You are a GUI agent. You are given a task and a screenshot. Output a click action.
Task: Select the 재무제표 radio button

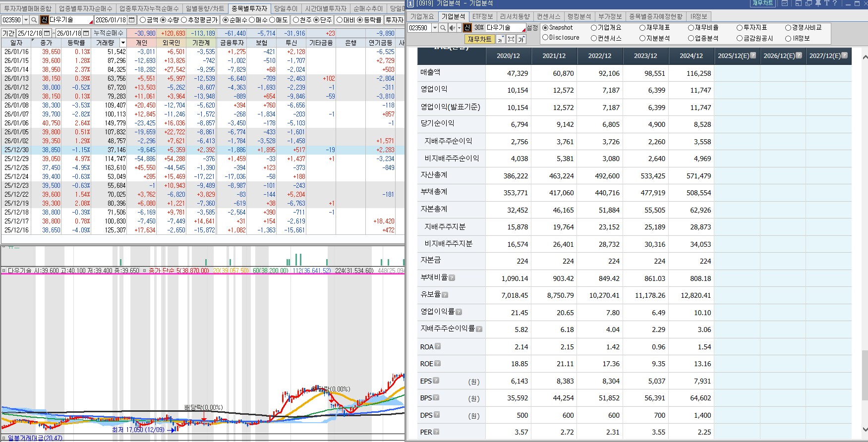642,28
